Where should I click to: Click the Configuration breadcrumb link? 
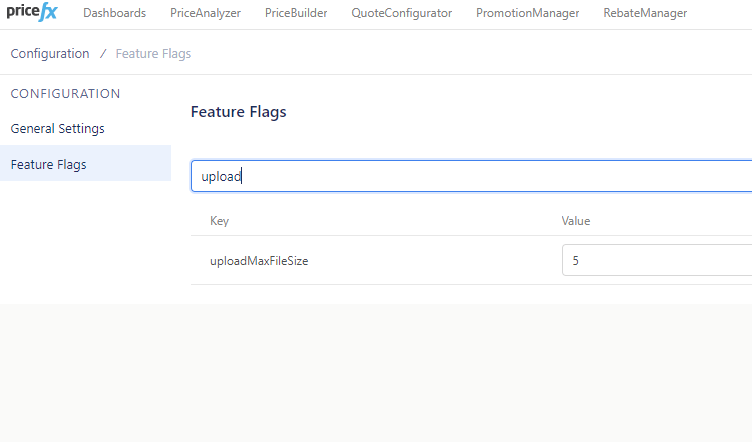click(50, 53)
